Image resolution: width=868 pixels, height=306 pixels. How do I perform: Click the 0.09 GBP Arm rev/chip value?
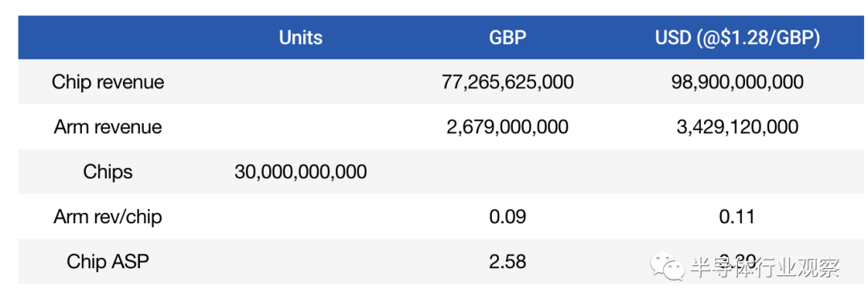(508, 216)
